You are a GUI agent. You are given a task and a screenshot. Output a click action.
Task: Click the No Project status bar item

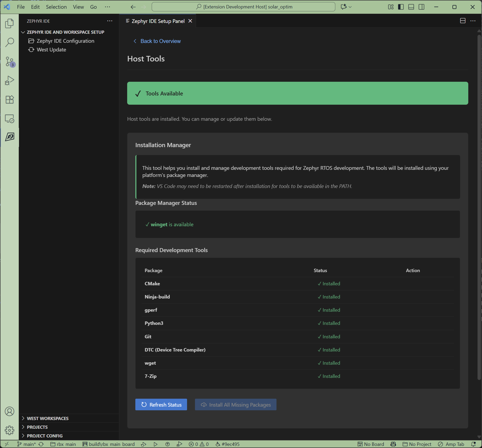[417, 444]
